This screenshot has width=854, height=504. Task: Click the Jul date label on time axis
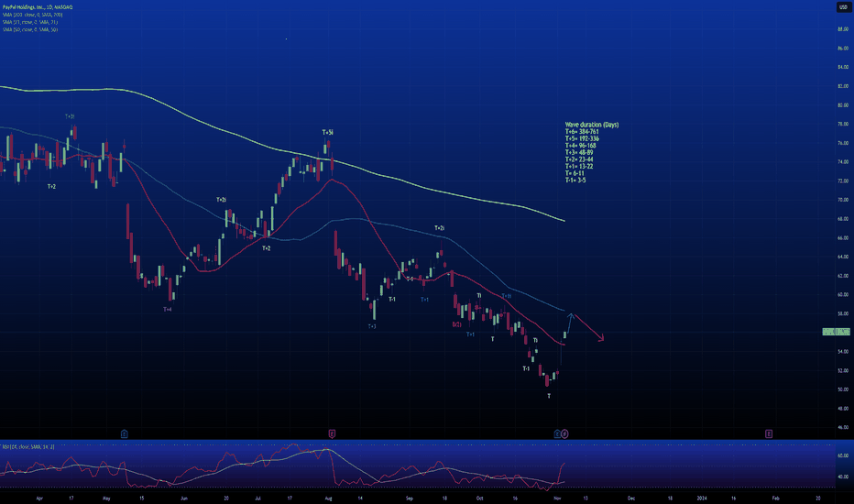(257, 499)
